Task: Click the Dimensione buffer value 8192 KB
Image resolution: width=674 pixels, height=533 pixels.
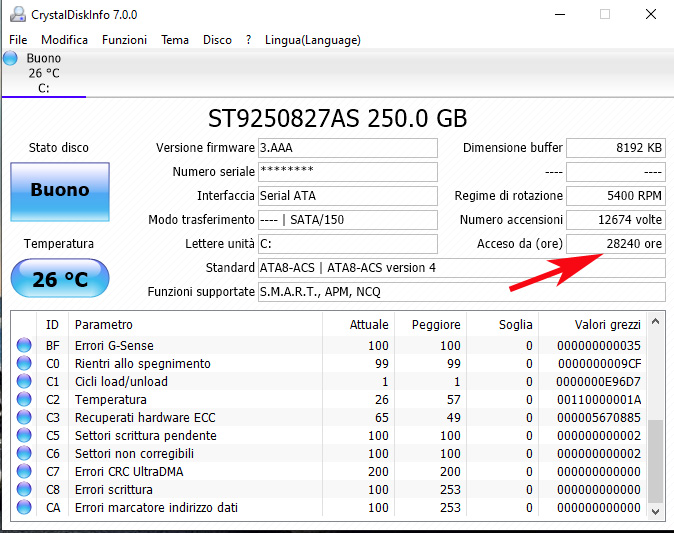Action: tap(616, 148)
